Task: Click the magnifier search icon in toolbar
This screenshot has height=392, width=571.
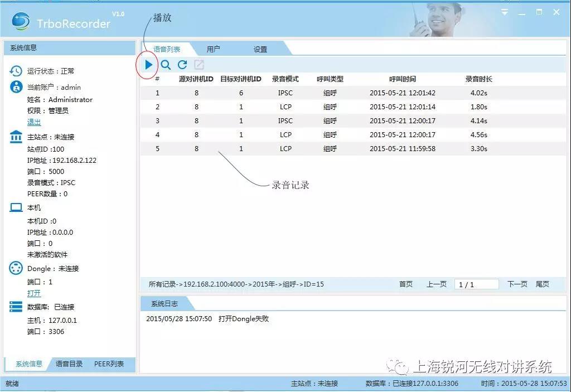Action: click(x=166, y=65)
